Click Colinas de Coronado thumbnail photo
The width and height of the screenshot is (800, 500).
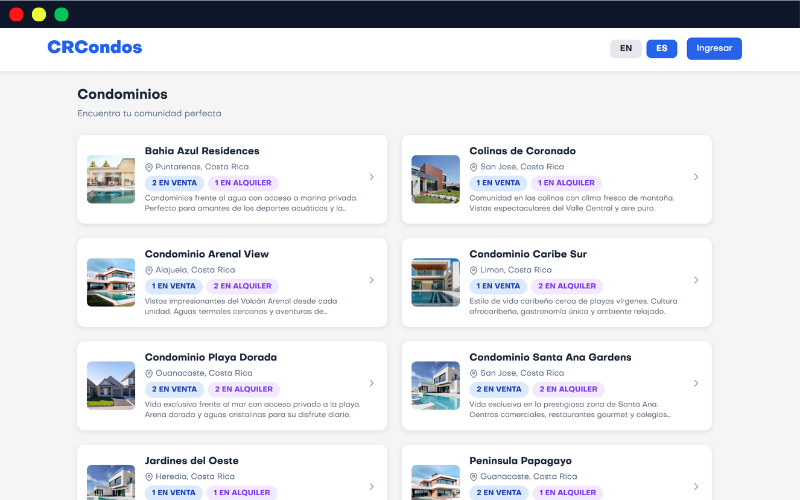436,179
